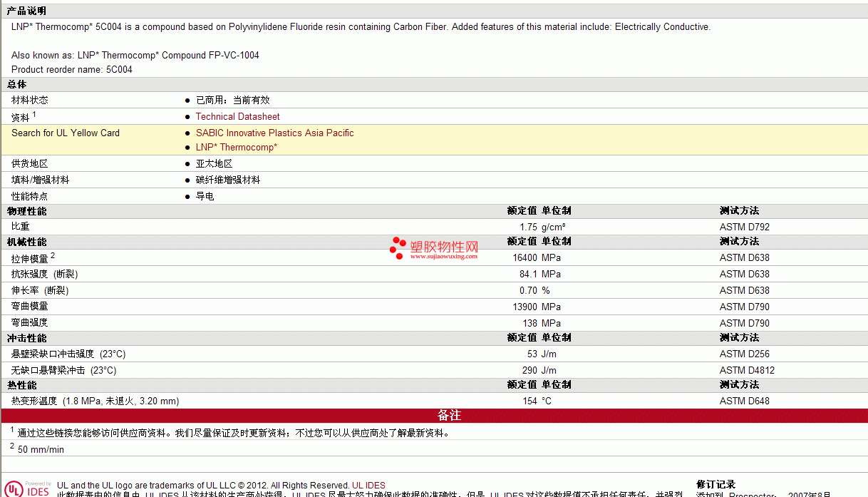Viewport: 868px width, 497px height.
Task: Click 'Search for UL Yellow Card' label
Action: click(x=66, y=133)
